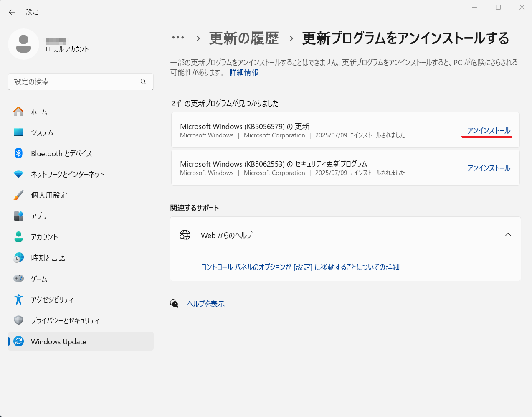Click the ゲーム controller icon

click(18, 278)
